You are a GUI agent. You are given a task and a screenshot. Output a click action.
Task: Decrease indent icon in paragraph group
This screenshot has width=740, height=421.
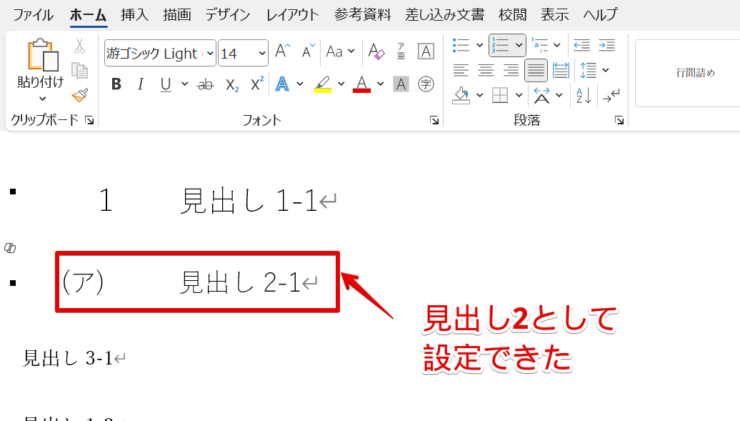[581, 45]
